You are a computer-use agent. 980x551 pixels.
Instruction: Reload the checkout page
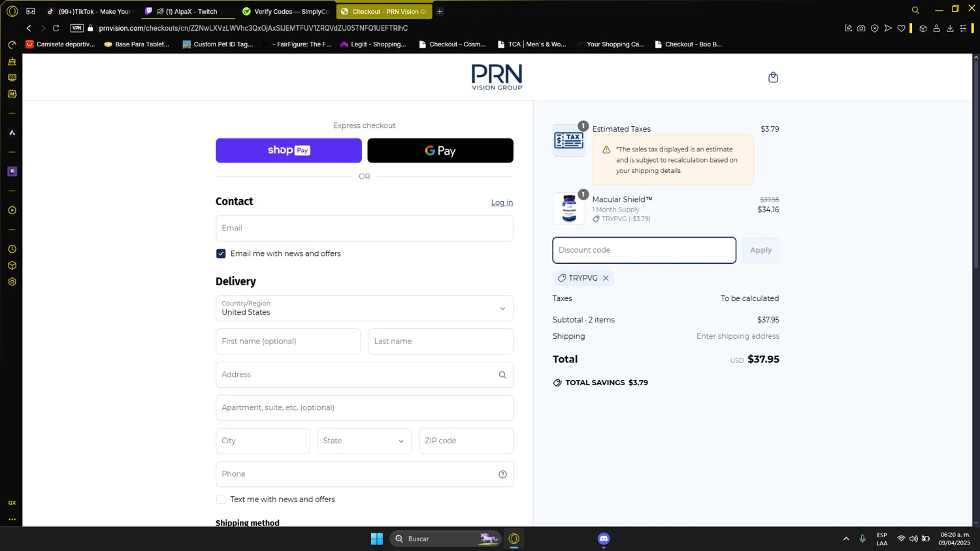[x=56, y=28]
